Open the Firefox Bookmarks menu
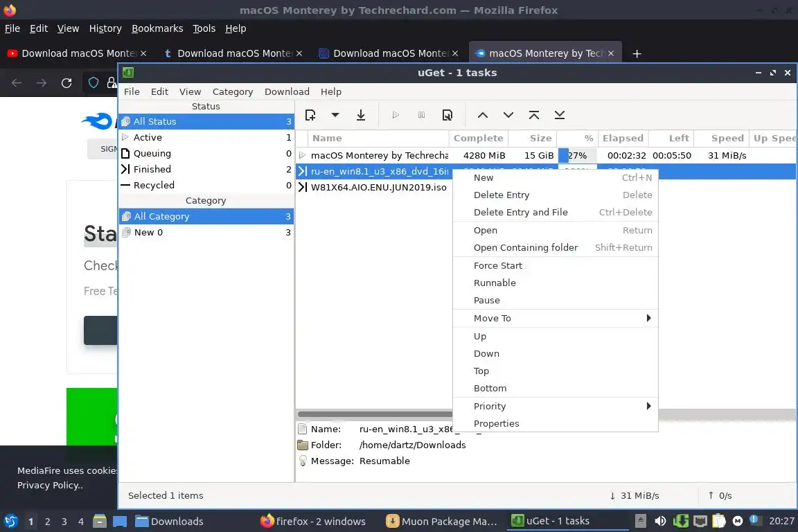Viewport: 798px width, 532px height. [x=157, y=28]
